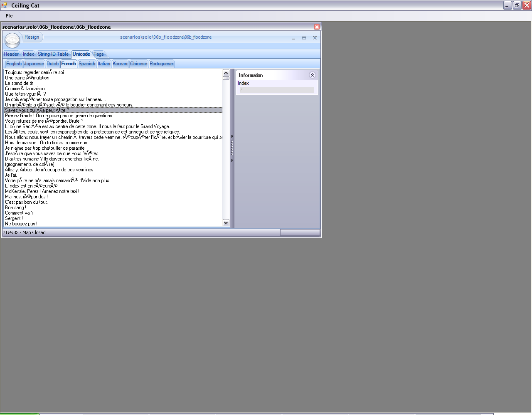
Task: Open the Tags tab
Action: click(99, 54)
